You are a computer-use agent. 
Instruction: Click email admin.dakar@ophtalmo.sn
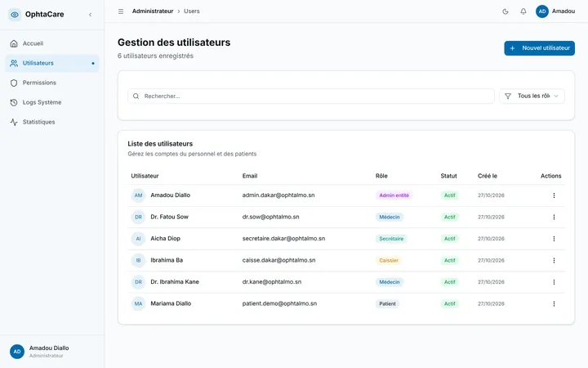tap(278, 195)
